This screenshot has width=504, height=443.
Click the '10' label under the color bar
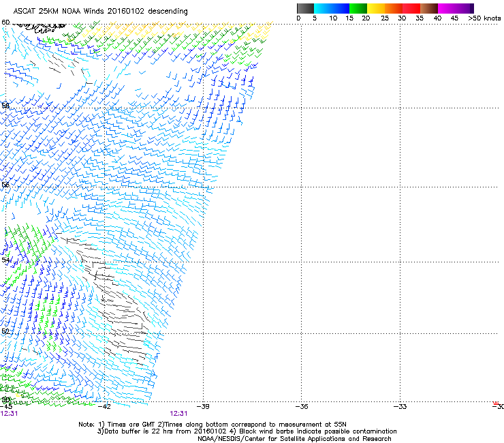point(333,18)
